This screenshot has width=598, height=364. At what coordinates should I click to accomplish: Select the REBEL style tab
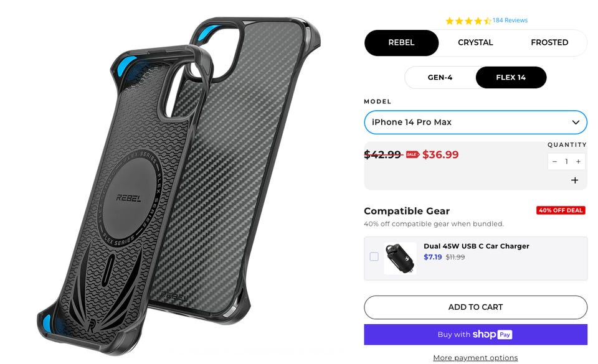coord(401,43)
